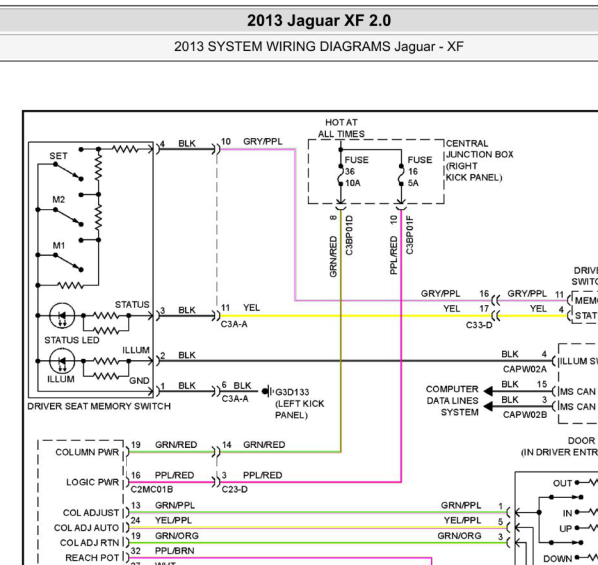The height and width of the screenshot is (565, 598).
Task: Click the C3A-A label under pin 6 BLK
Action: point(235,399)
